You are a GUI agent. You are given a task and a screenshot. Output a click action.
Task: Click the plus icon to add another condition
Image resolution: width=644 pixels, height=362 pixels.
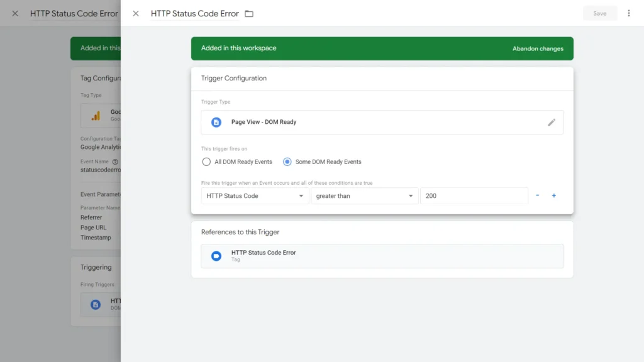[x=553, y=195]
